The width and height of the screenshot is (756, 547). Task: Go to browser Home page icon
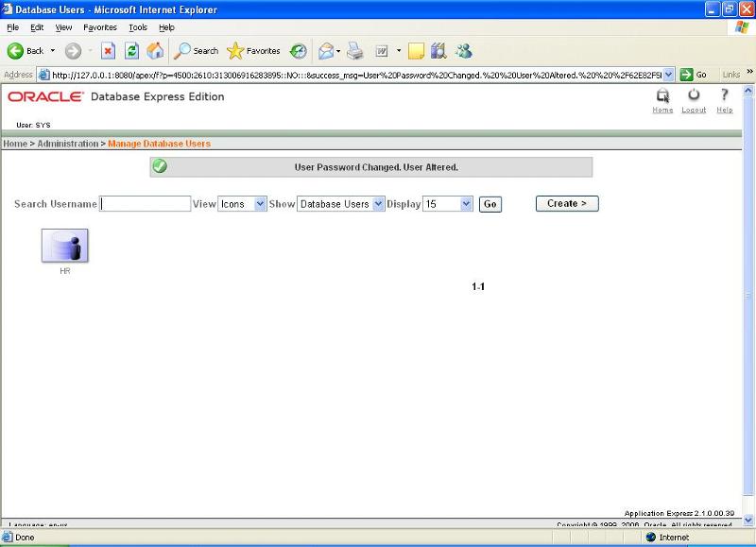(x=155, y=51)
